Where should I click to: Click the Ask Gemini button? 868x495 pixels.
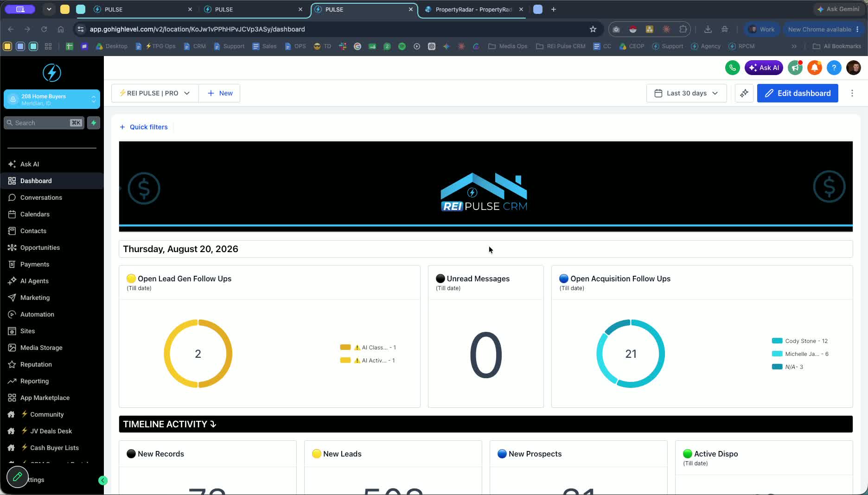pos(838,9)
